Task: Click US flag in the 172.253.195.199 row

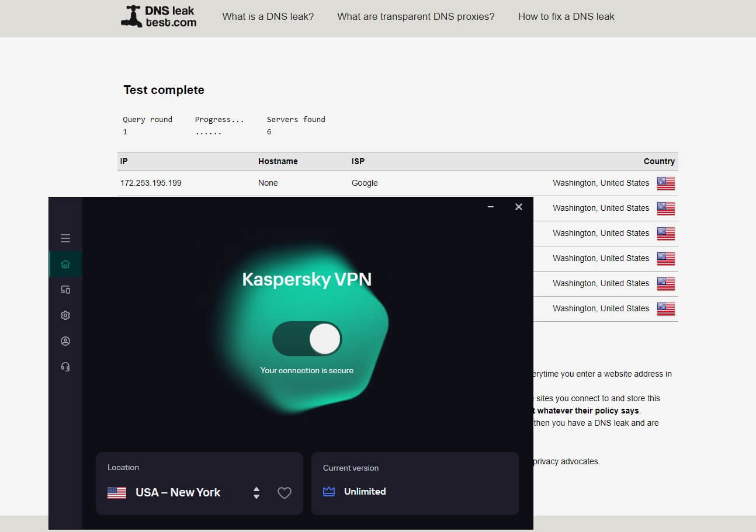Action: (666, 183)
